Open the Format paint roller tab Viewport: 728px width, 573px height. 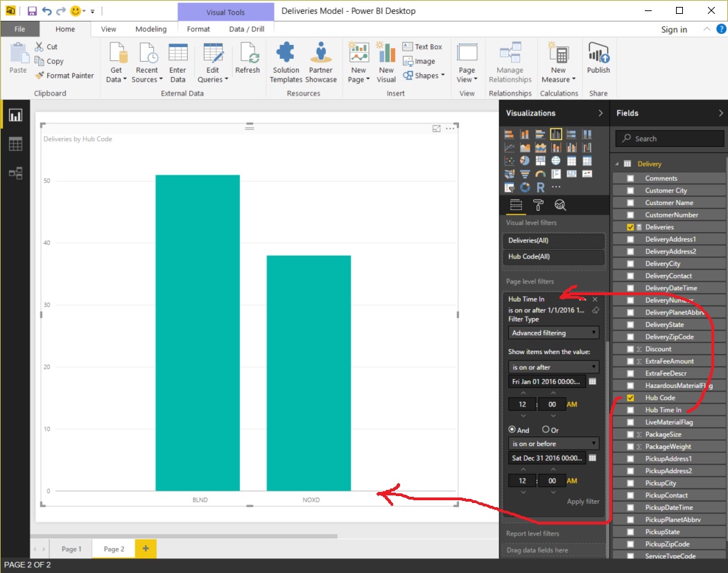(538, 205)
